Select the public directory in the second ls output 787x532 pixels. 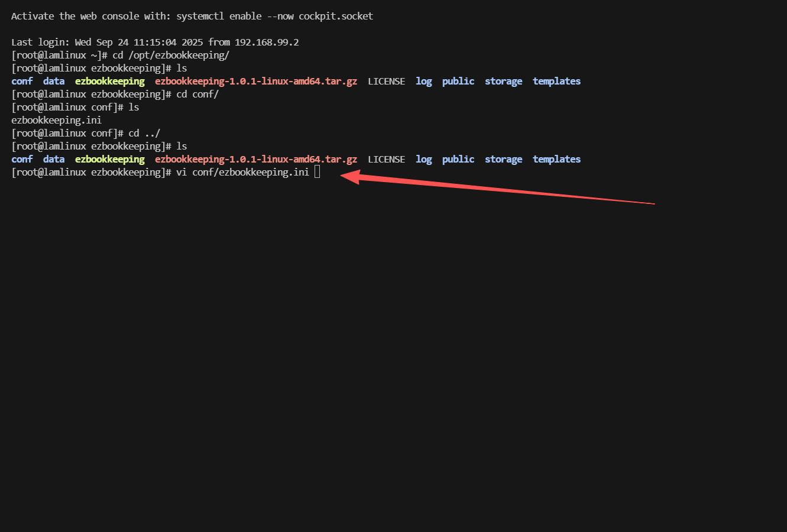[x=458, y=159]
